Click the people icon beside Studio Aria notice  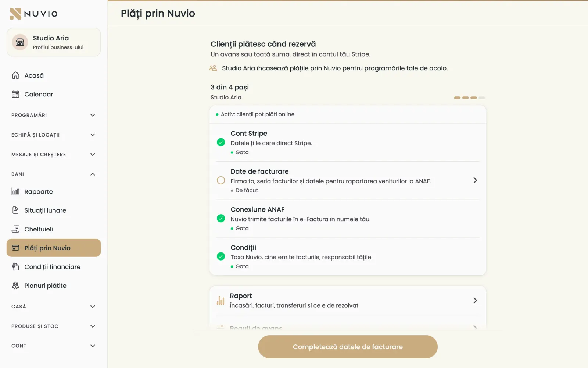tap(213, 68)
